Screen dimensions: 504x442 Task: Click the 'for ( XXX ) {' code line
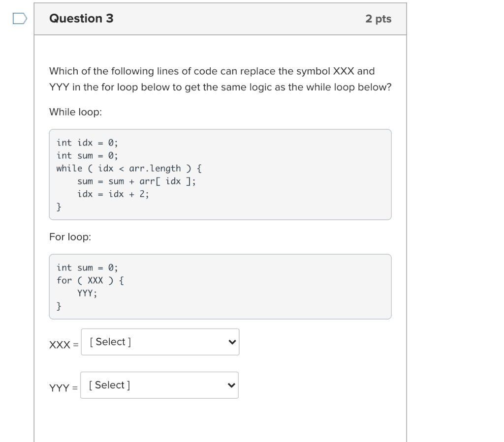click(x=91, y=280)
